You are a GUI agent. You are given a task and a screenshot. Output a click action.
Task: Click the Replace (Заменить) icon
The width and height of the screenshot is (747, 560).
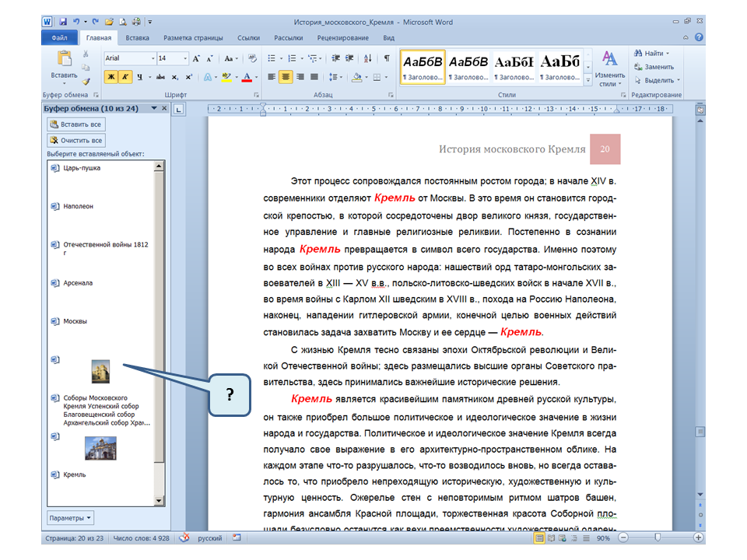654,67
